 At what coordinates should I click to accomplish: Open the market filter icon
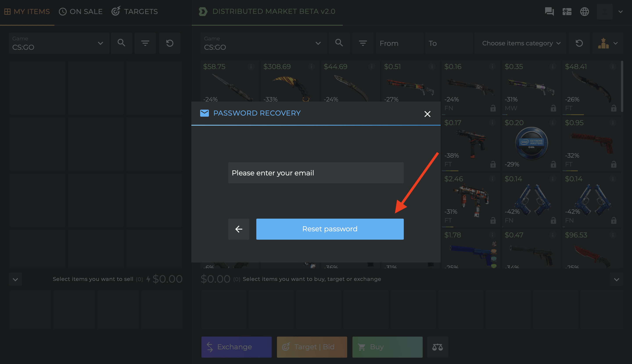click(363, 43)
